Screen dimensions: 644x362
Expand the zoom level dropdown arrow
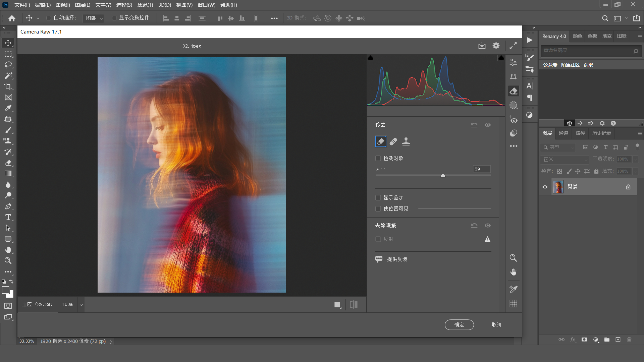(x=81, y=305)
